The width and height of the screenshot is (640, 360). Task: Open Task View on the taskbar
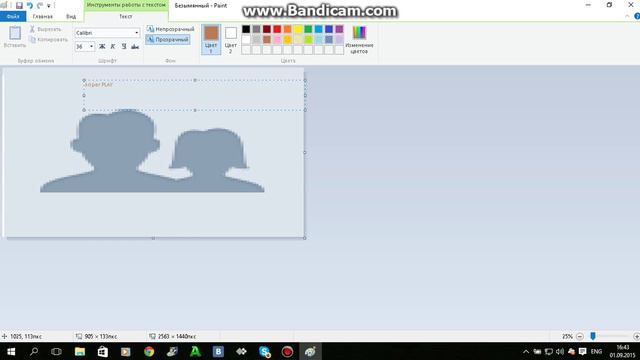point(56,351)
